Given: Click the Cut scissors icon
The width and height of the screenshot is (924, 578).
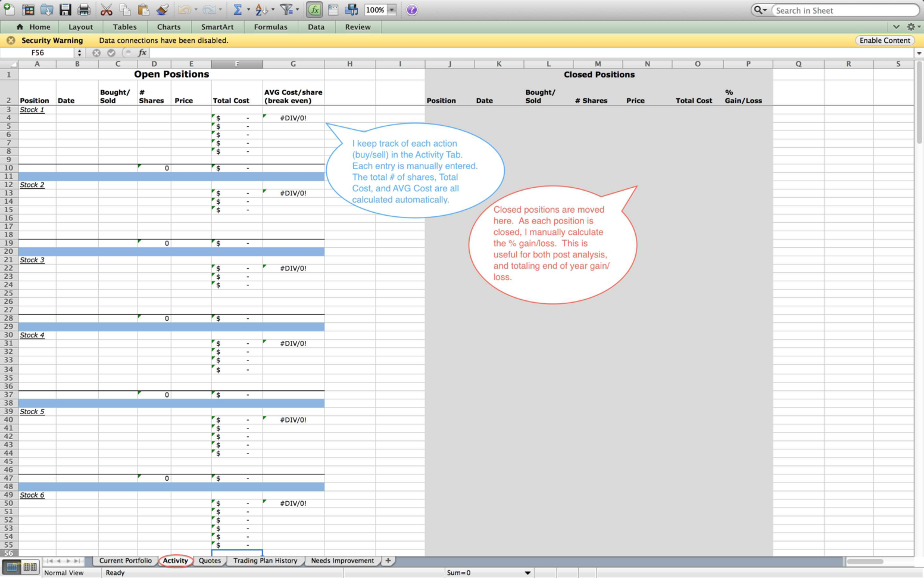Looking at the screenshot, I should [107, 10].
